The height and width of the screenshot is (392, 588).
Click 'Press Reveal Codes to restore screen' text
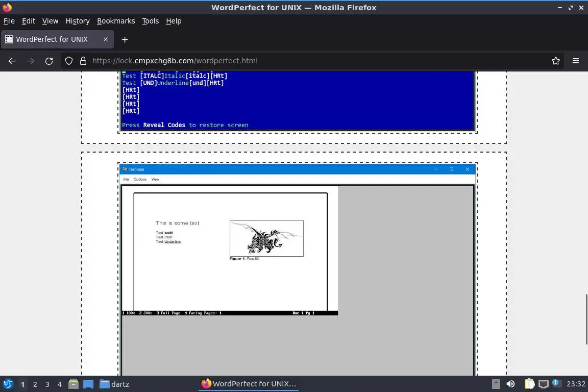[x=185, y=125]
